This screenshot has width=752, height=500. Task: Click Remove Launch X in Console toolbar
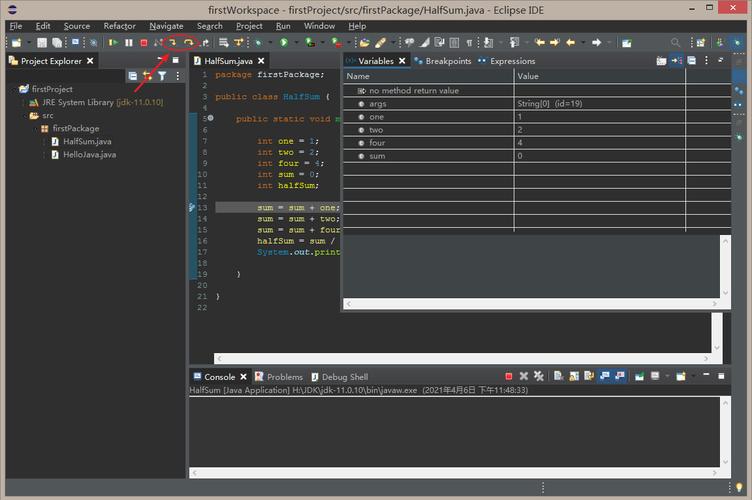[x=524, y=376]
